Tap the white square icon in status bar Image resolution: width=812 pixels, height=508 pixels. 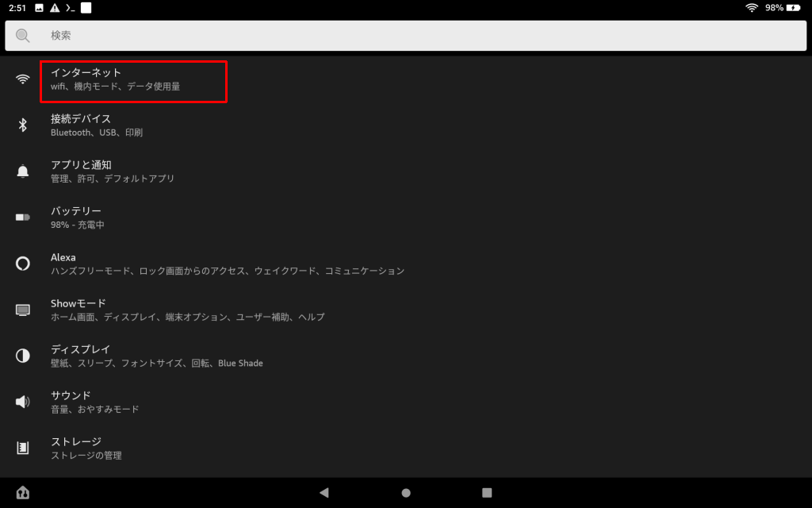tap(86, 8)
